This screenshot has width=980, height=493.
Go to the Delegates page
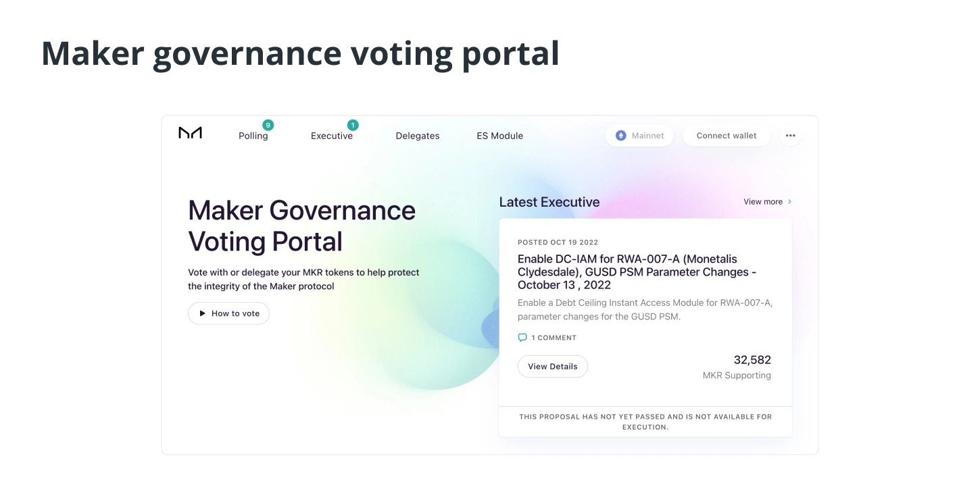click(417, 136)
